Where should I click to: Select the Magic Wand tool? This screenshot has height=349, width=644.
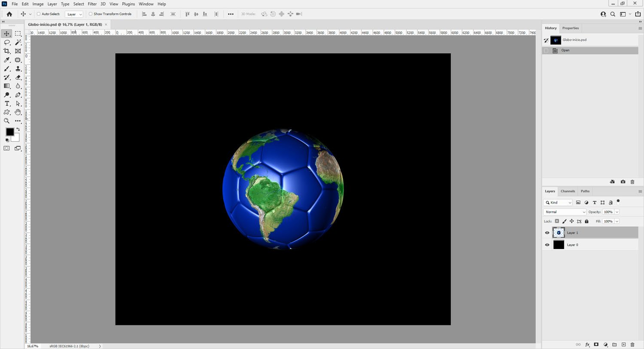[18, 42]
